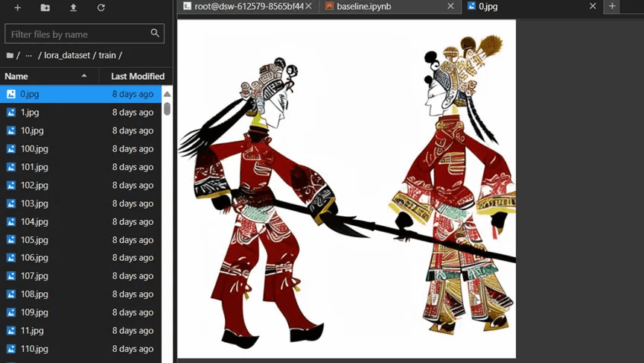The width and height of the screenshot is (644, 363).
Task: Select file 104.jpg in the list
Action: click(x=80, y=221)
